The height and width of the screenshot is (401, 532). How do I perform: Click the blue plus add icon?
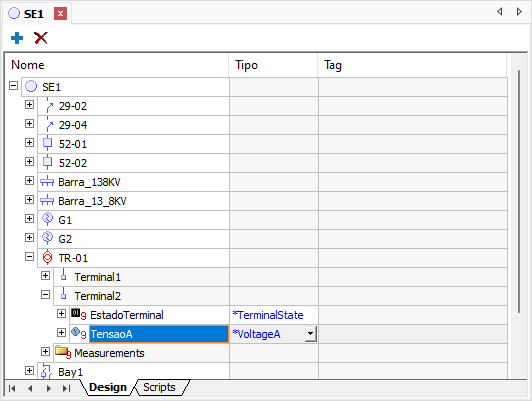point(17,38)
